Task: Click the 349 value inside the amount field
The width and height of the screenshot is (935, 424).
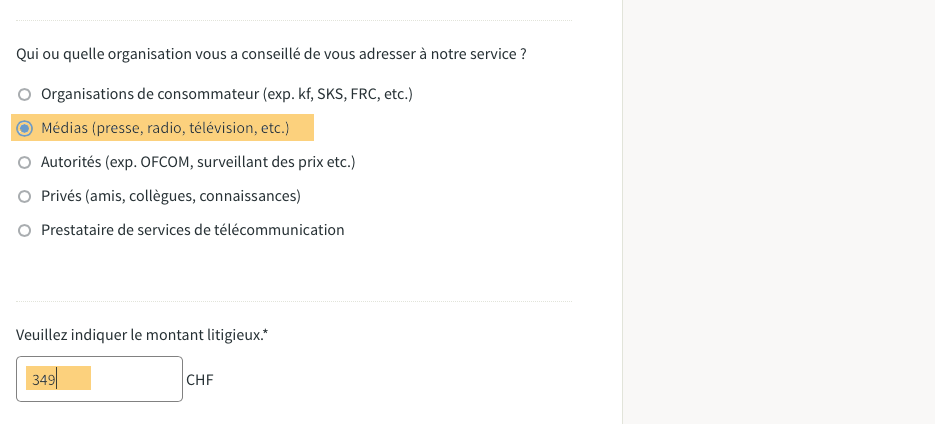Action: click(x=44, y=379)
